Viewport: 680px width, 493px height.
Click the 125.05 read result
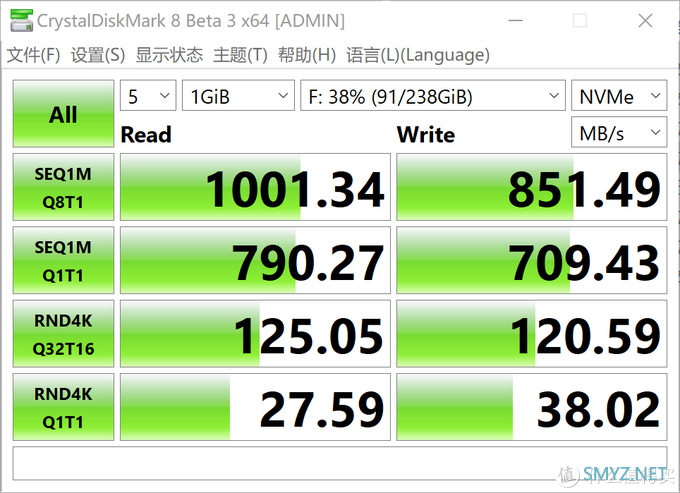[255, 333]
